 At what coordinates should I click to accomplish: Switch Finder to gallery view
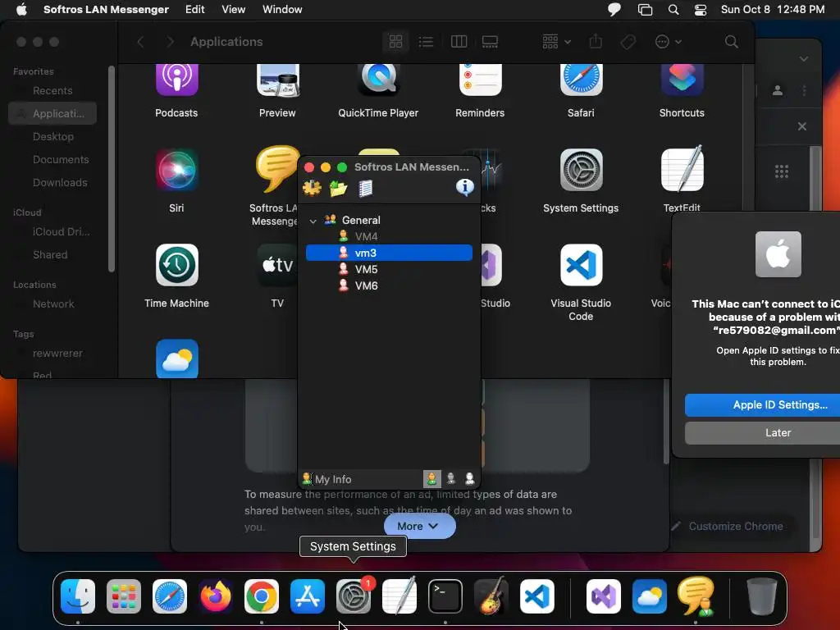(490, 42)
